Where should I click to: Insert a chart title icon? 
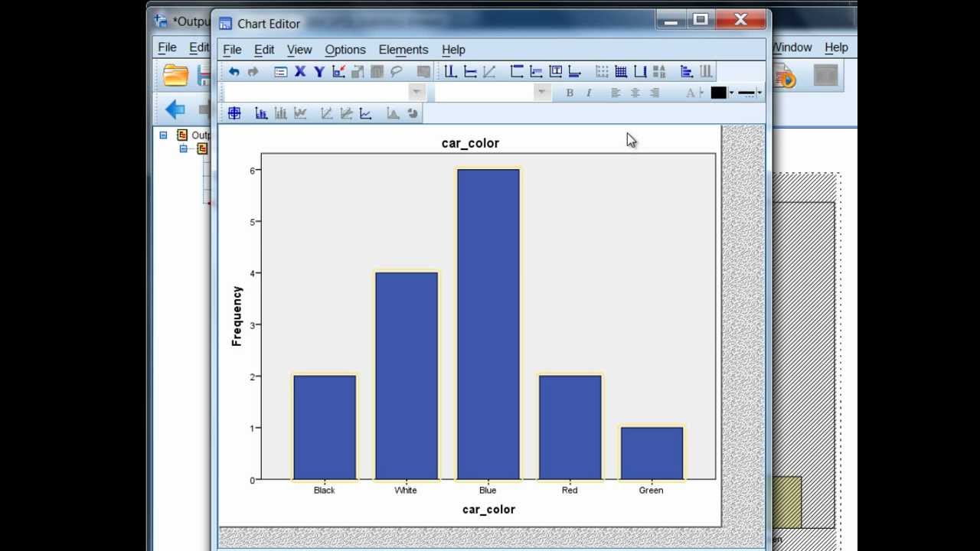517,71
